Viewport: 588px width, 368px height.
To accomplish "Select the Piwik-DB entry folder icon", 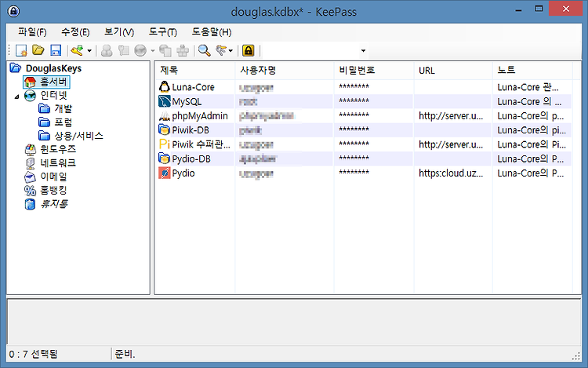I will coord(165,130).
